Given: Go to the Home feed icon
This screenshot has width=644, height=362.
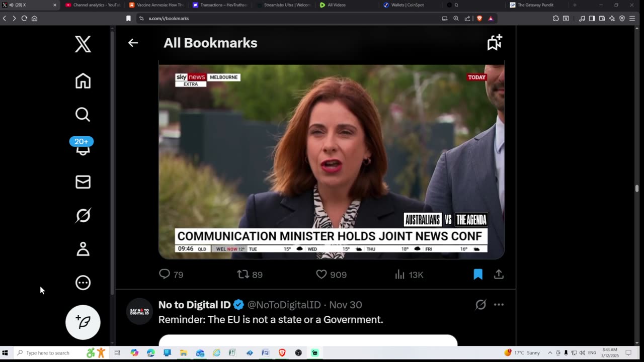Looking at the screenshot, I should click(x=83, y=80).
